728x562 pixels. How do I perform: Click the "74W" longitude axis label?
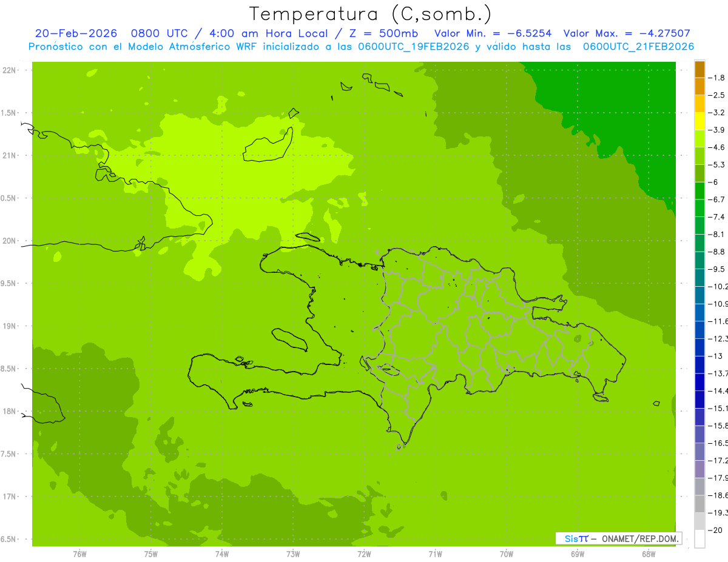pos(221,554)
